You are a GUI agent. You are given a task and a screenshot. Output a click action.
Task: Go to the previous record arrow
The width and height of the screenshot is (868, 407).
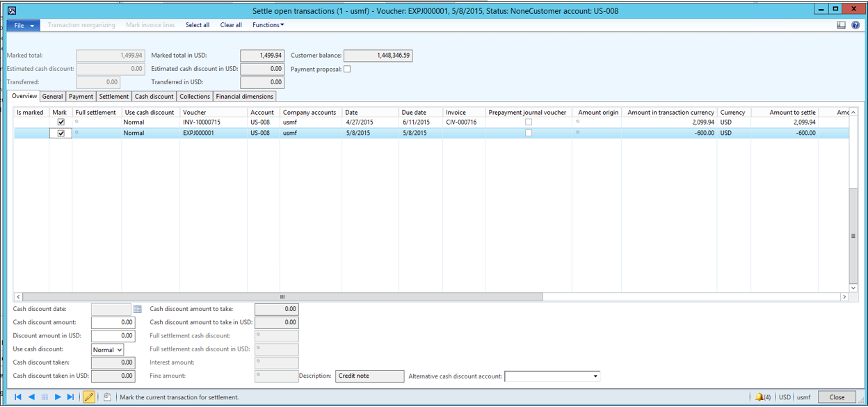pyautogui.click(x=31, y=397)
